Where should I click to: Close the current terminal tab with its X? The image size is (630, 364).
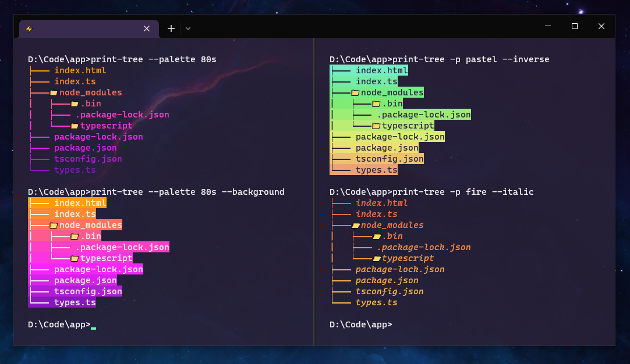point(147,28)
